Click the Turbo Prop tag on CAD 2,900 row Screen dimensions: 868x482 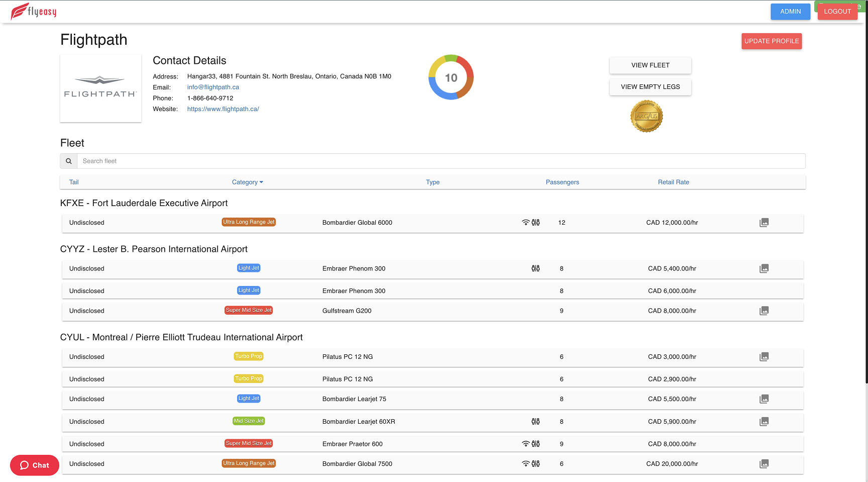[x=249, y=378]
